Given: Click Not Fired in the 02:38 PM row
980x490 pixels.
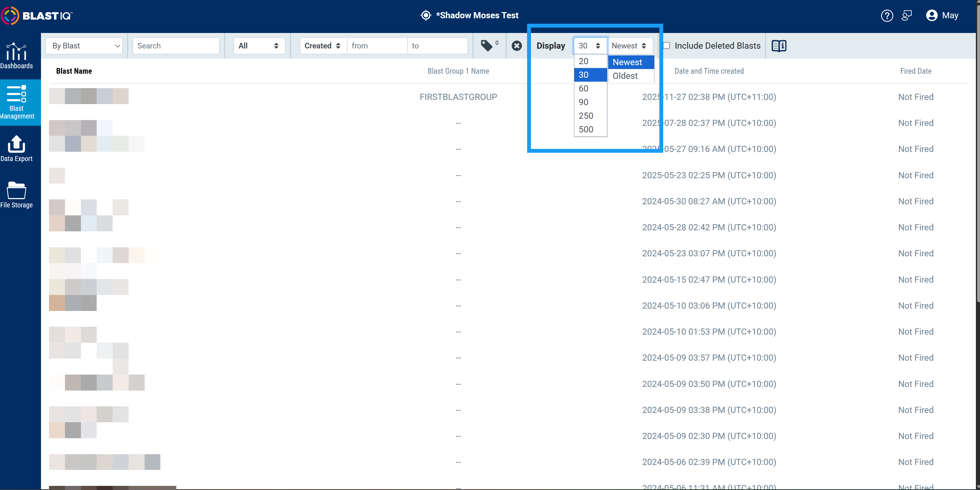Looking at the screenshot, I should point(915,97).
